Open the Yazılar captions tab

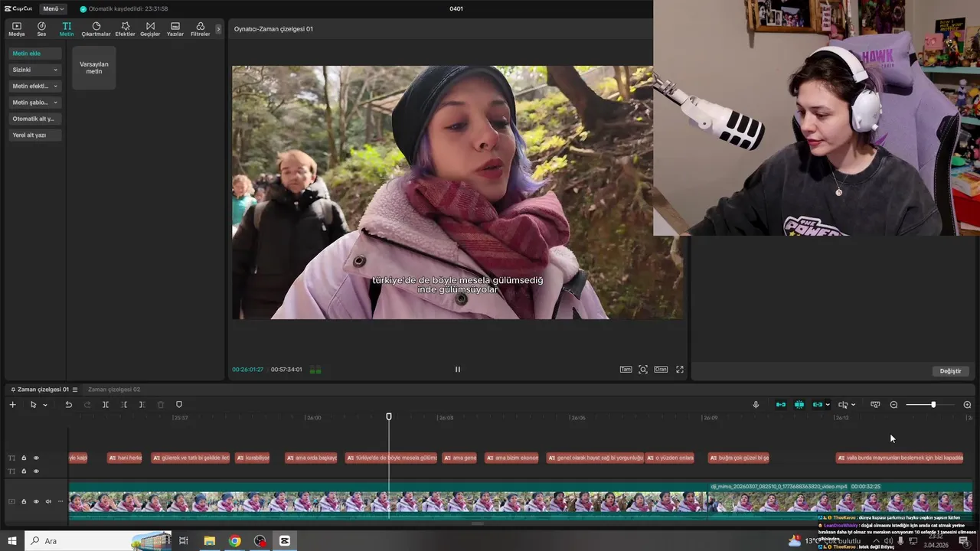pyautogui.click(x=175, y=29)
